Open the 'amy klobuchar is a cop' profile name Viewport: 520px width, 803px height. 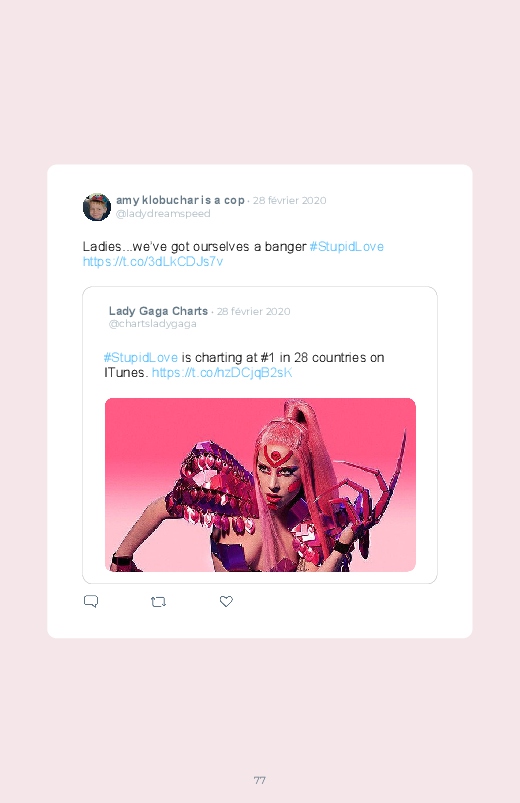180,200
